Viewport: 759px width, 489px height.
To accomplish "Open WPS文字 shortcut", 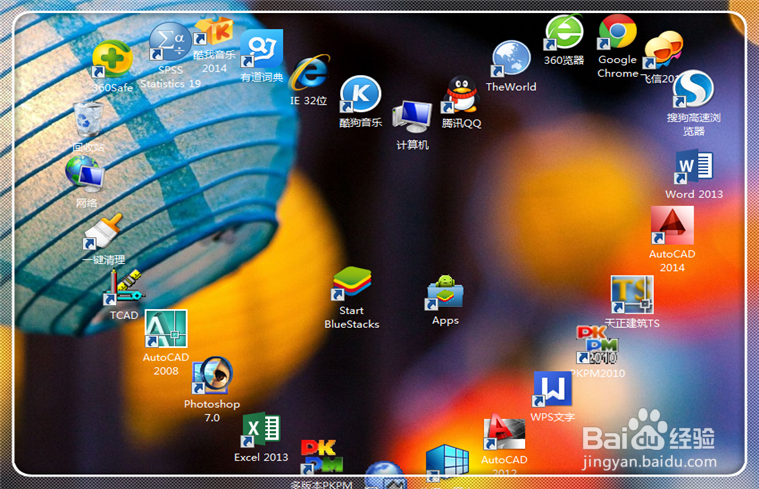I will click(x=553, y=389).
